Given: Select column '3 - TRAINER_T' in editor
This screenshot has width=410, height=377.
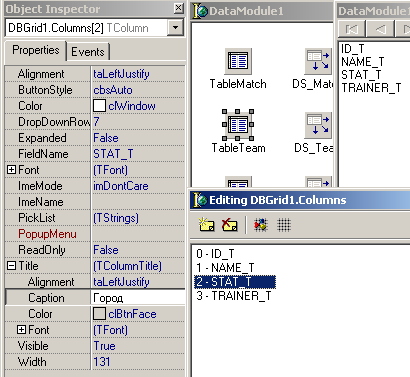Looking at the screenshot, I should coord(234,296).
